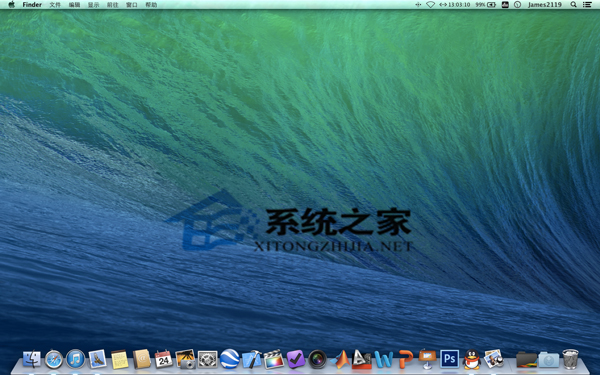Launch the blue W word processor icon
This screenshot has height=375, width=600.
pyautogui.click(x=383, y=360)
